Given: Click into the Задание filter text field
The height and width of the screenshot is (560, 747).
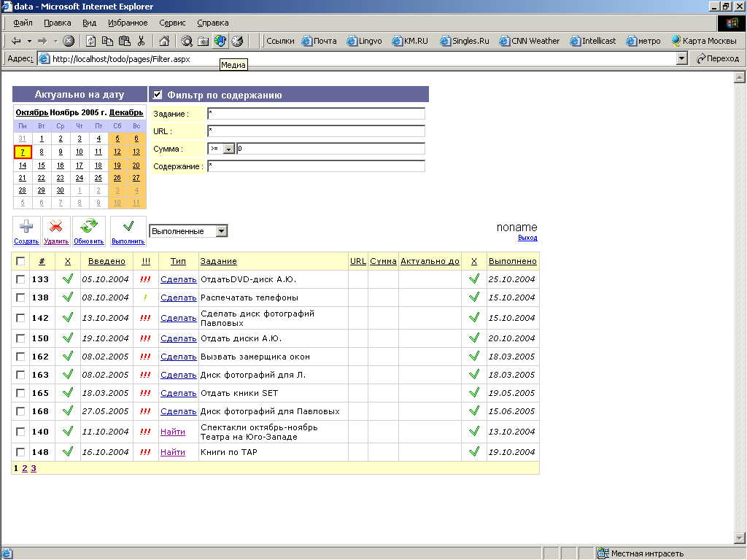Looking at the screenshot, I should [315, 114].
